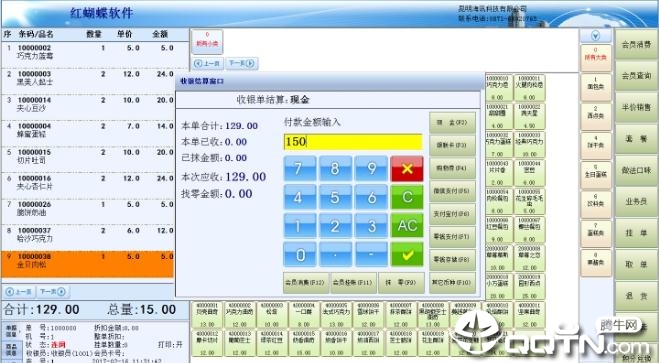Tap the minus key on keypad
The image size is (659, 363).
pyautogui.click(x=371, y=255)
